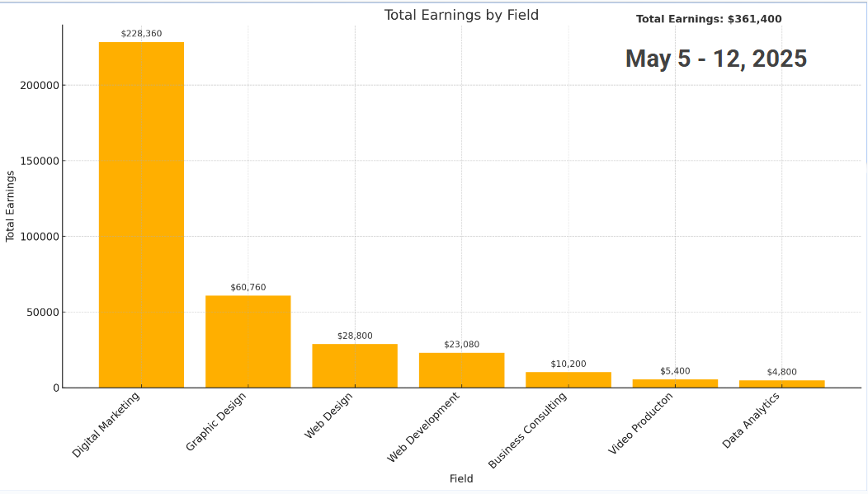Image resolution: width=868 pixels, height=494 pixels.
Task: Click the 100000 y-axis tick label
Action: (40, 237)
